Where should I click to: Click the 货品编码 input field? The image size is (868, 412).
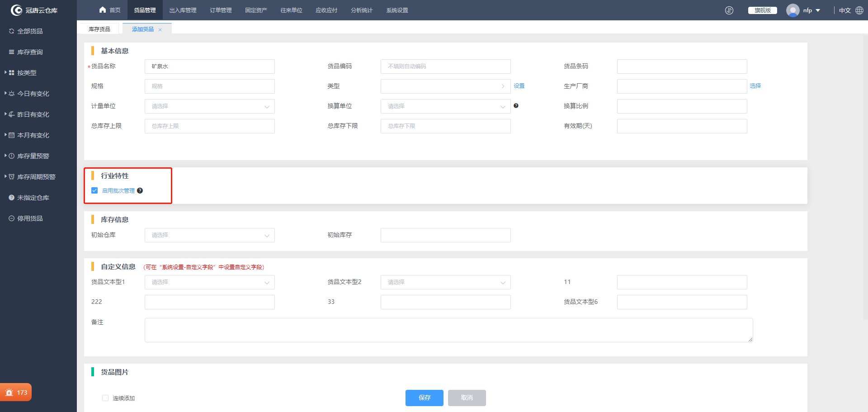(446, 66)
